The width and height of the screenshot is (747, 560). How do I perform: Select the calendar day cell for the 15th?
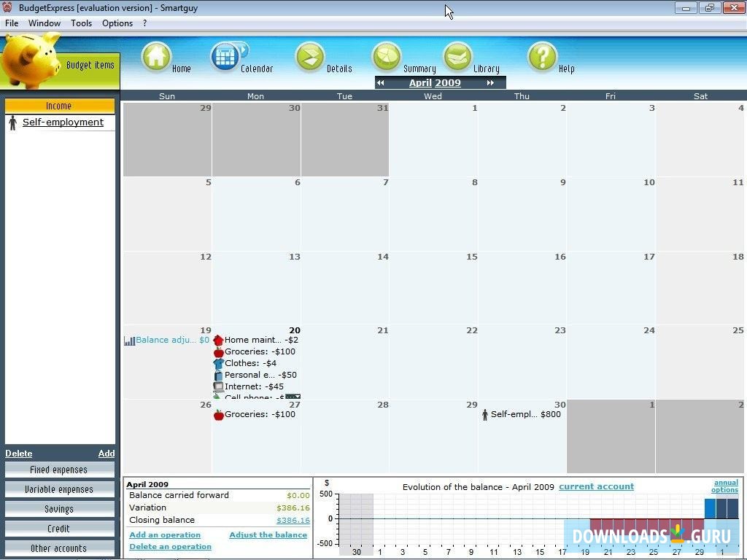click(x=433, y=287)
